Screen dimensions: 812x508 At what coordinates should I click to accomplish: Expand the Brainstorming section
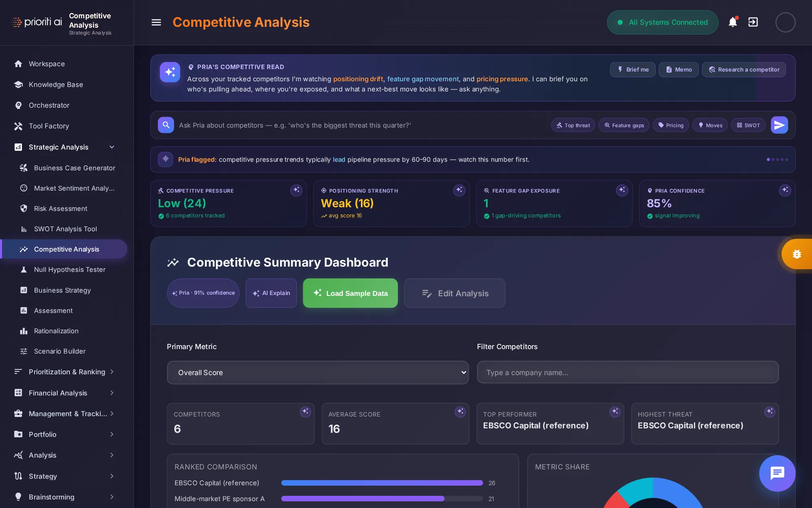[x=112, y=497]
